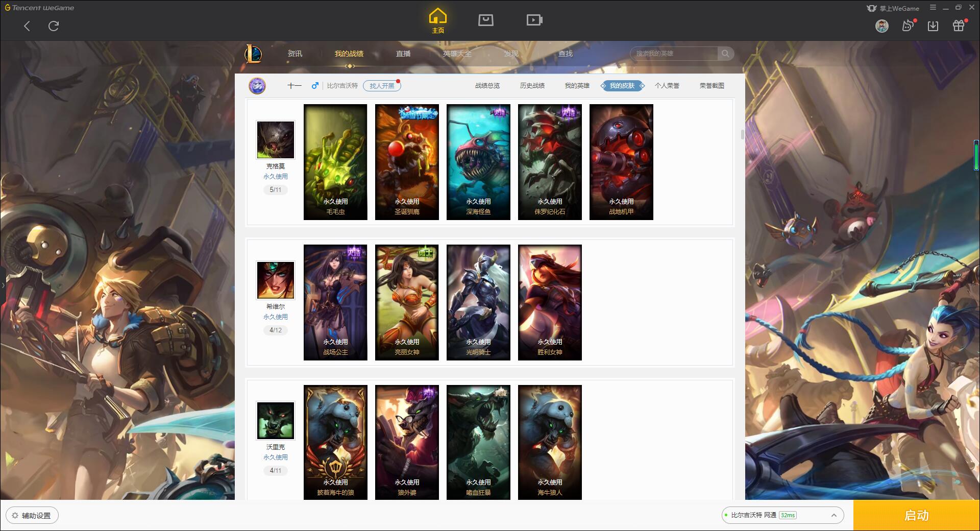
Task: Expand the left sidebar arrow
Action: (x=3, y=285)
